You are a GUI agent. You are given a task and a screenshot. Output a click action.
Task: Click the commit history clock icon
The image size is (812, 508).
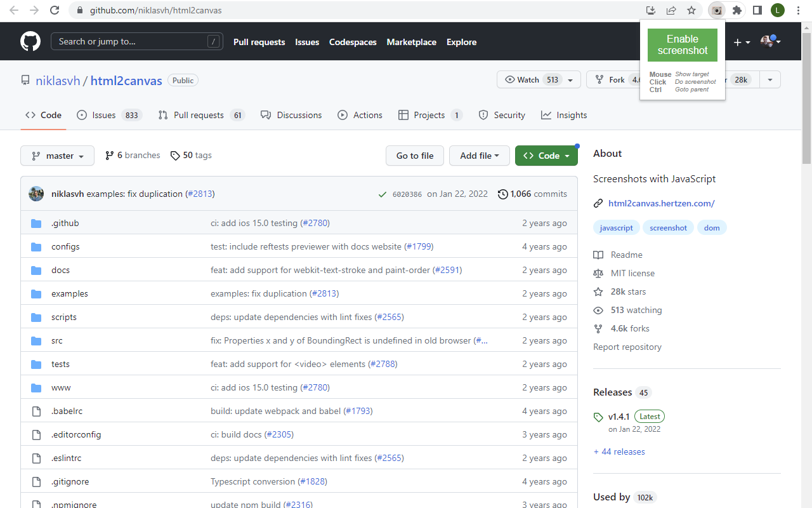tap(503, 194)
